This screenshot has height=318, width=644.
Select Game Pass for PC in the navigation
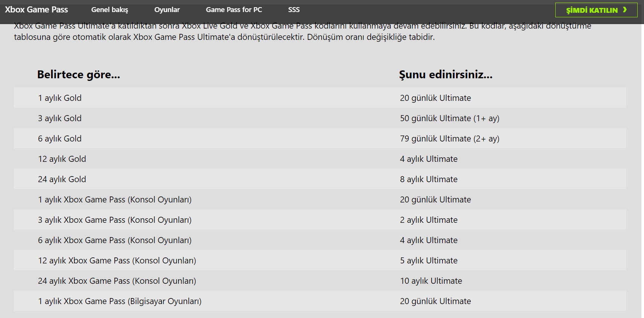click(x=234, y=10)
